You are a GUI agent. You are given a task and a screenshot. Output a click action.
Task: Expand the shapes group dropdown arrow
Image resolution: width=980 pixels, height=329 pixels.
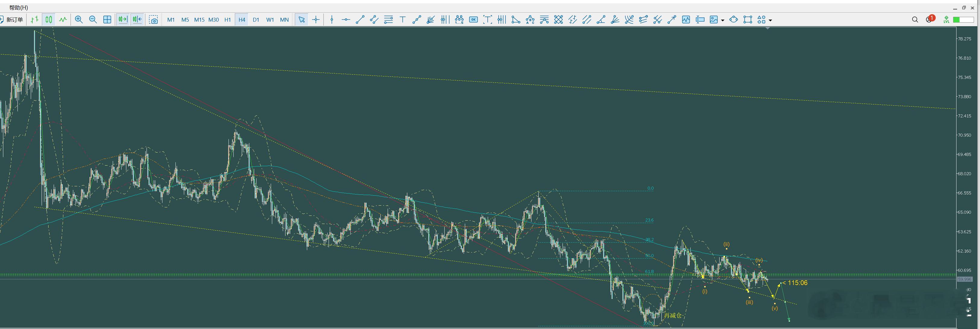click(x=770, y=20)
